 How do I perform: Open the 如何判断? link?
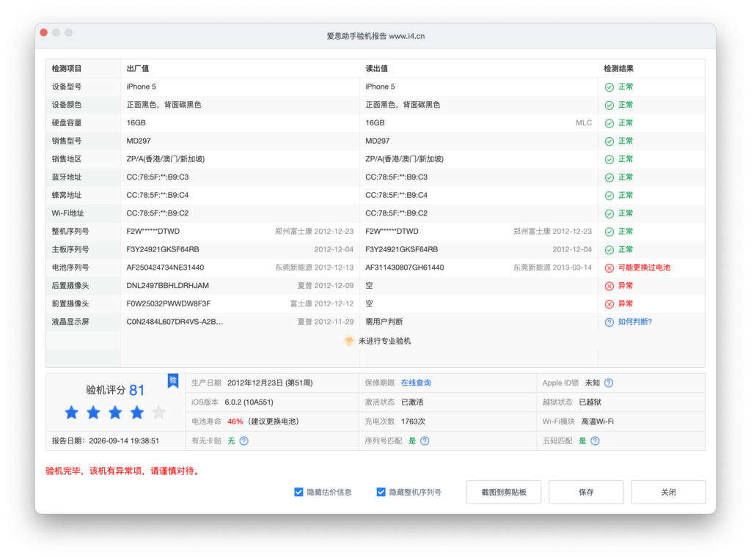[635, 322]
